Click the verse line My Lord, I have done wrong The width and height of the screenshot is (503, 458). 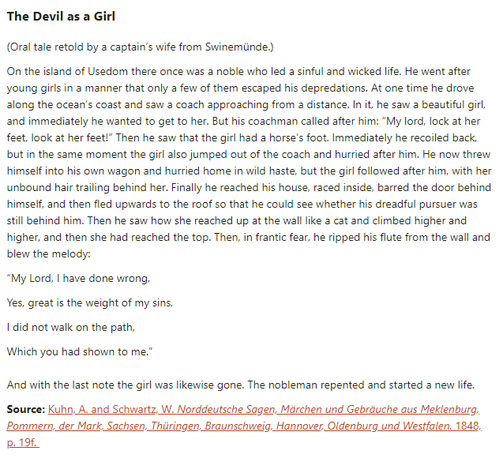point(78,278)
